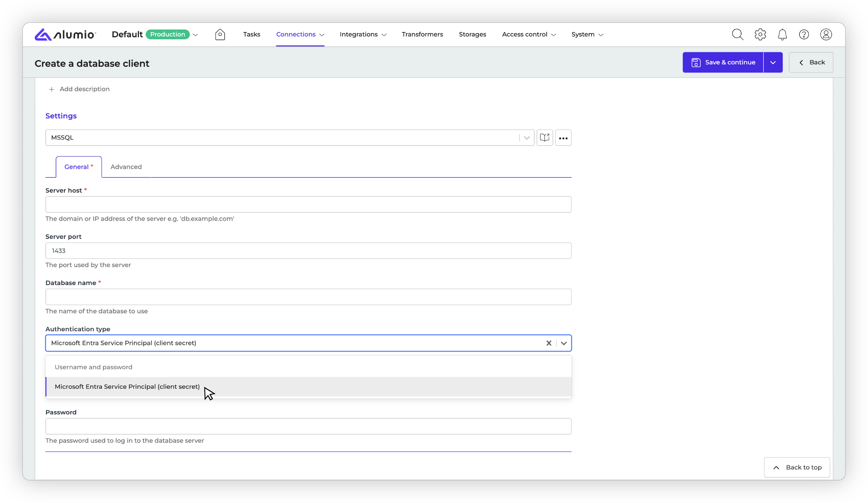Click Add description

click(x=84, y=89)
